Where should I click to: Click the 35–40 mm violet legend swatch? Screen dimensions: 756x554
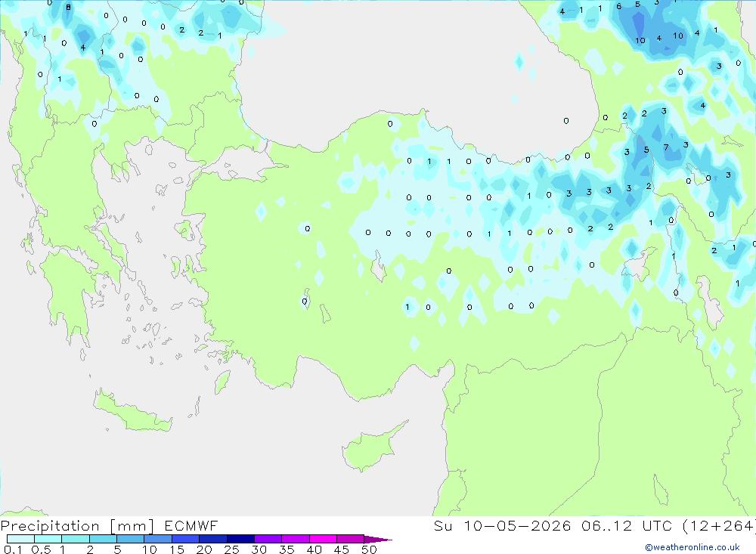pyautogui.click(x=295, y=539)
